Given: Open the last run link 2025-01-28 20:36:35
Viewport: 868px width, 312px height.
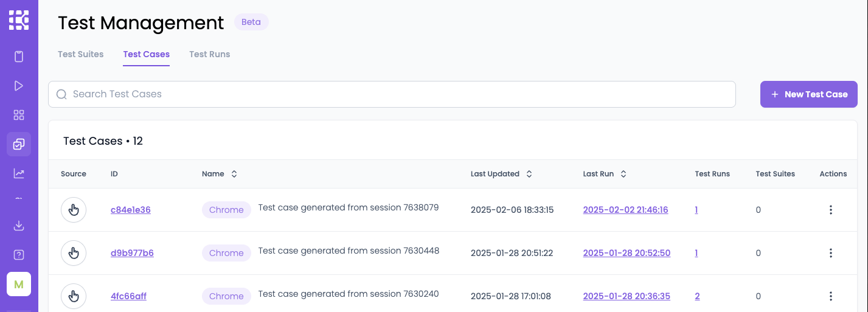Looking at the screenshot, I should pyautogui.click(x=627, y=296).
